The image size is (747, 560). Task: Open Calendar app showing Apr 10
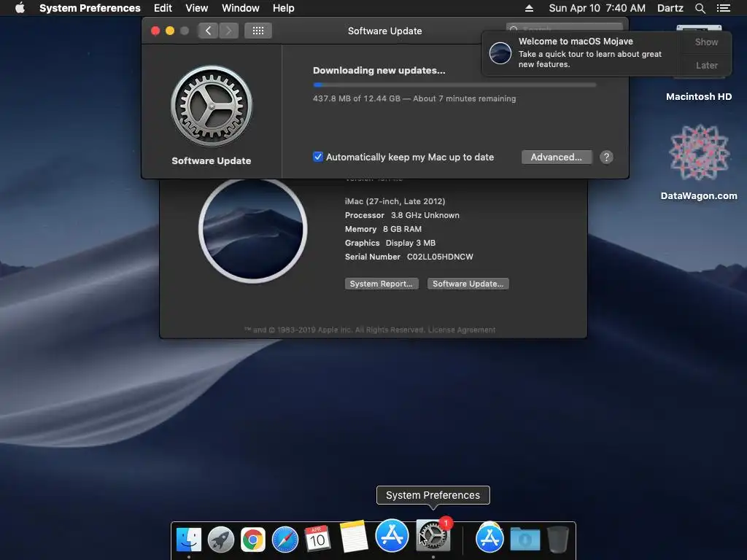pos(317,539)
